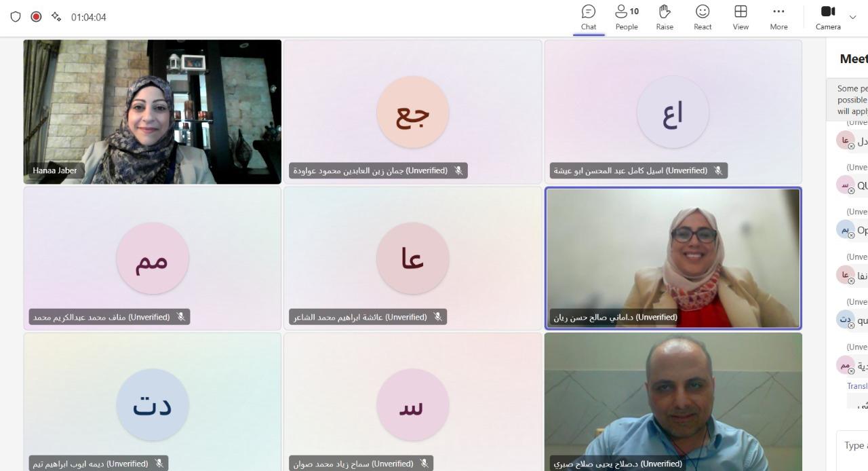The height and width of the screenshot is (471, 868).
Task: Select the سـ avatar participant tile
Action: [412, 402]
